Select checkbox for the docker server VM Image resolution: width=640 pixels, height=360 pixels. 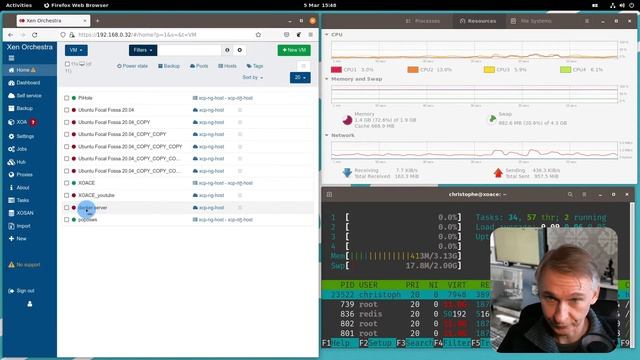[x=67, y=207]
